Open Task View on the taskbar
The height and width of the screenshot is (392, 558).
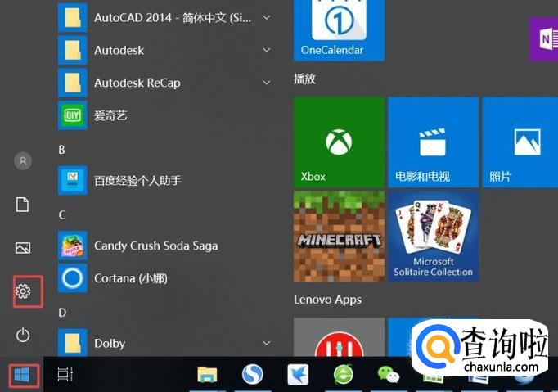click(65, 375)
